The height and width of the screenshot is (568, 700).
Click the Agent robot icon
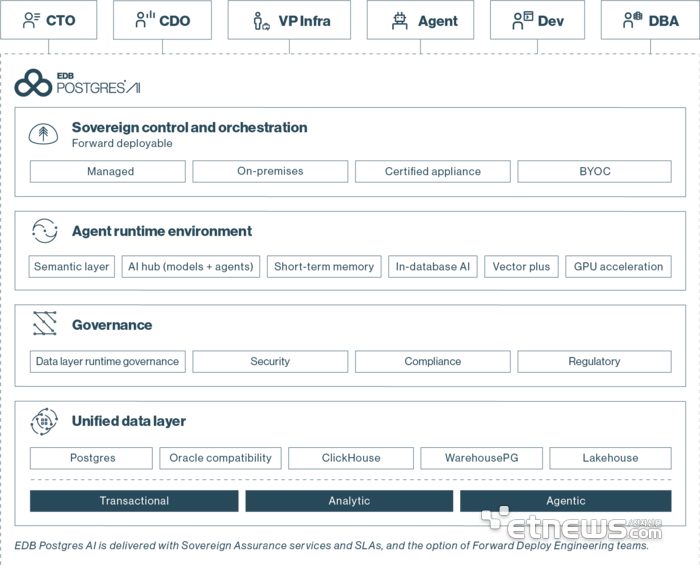400,21
